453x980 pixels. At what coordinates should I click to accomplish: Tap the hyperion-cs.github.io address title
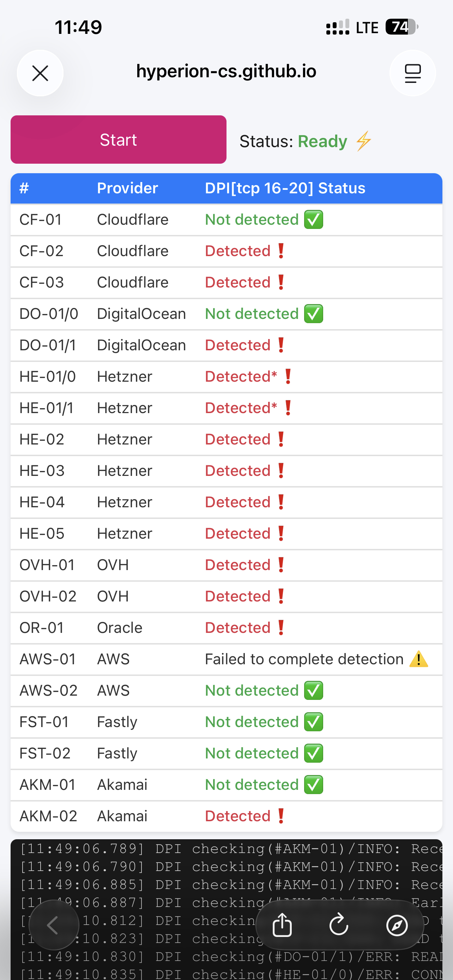pos(226,71)
